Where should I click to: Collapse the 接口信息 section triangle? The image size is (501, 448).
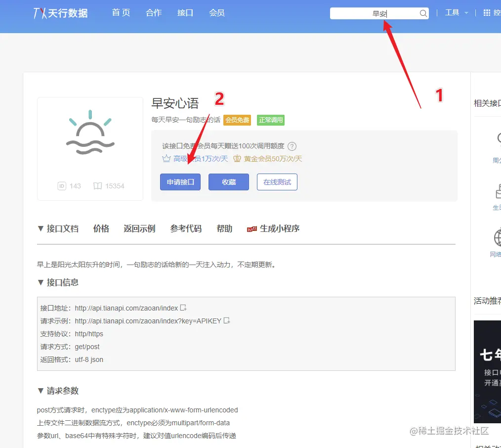coord(41,282)
